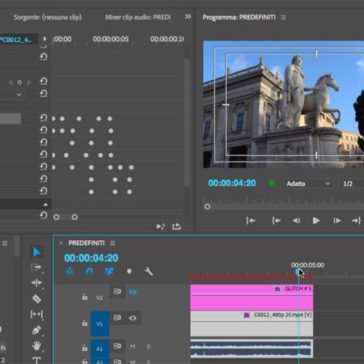Step back one frame
This screenshot has height=364, width=364.
pos(296,220)
